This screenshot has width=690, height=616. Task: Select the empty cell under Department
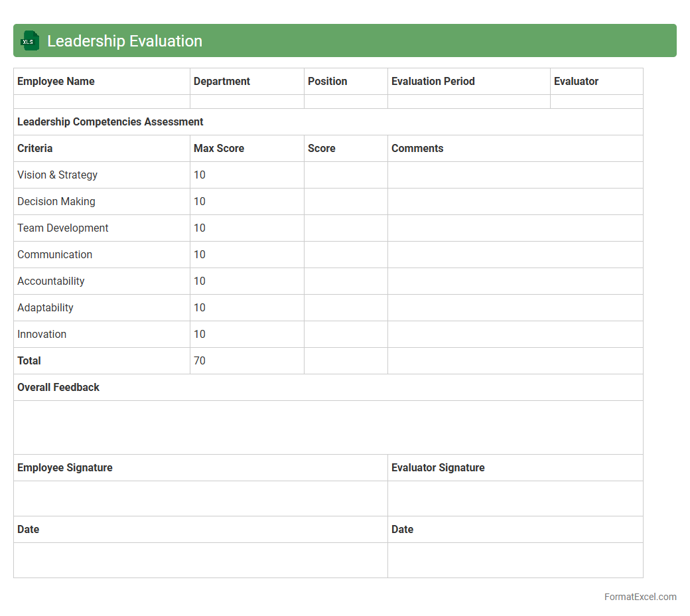[x=247, y=102]
